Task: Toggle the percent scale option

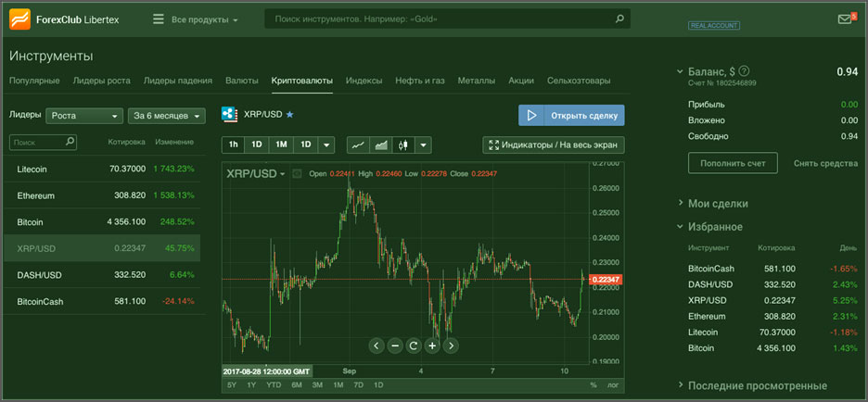Action: [594, 384]
